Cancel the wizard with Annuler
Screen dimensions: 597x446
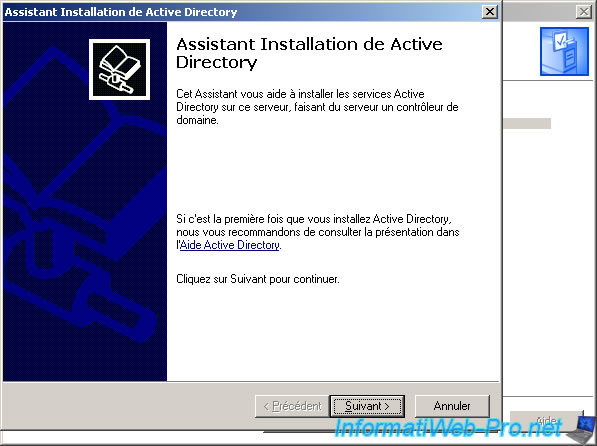[x=452, y=406]
